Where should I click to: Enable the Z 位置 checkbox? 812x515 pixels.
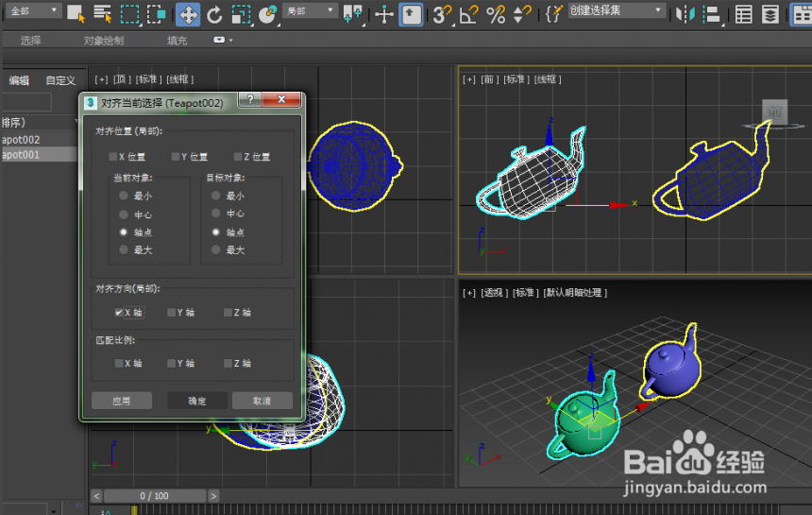click(x=238, y=157)
